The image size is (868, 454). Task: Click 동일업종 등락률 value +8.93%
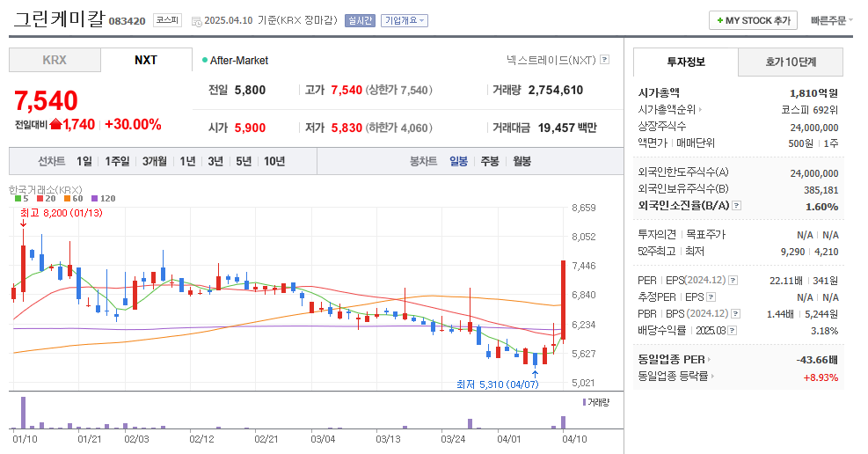point(821,377)
